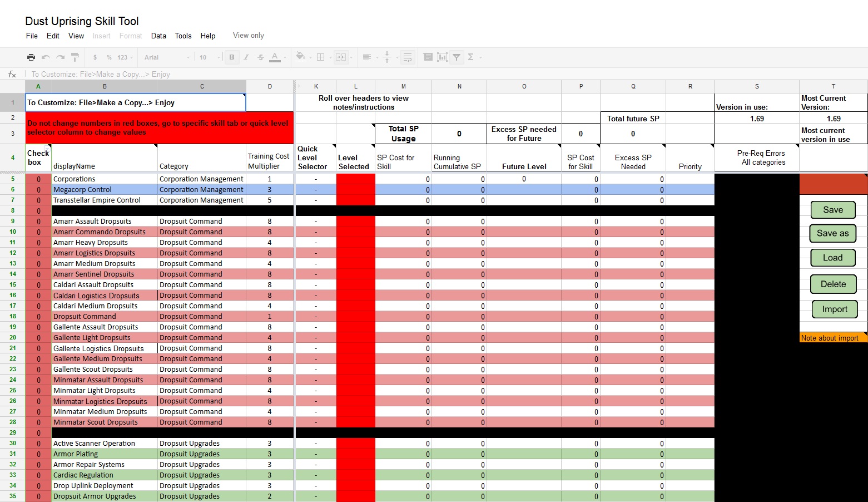Toggle Italic formatting
This screenshot has height=502, width=868.
[246, 57]
